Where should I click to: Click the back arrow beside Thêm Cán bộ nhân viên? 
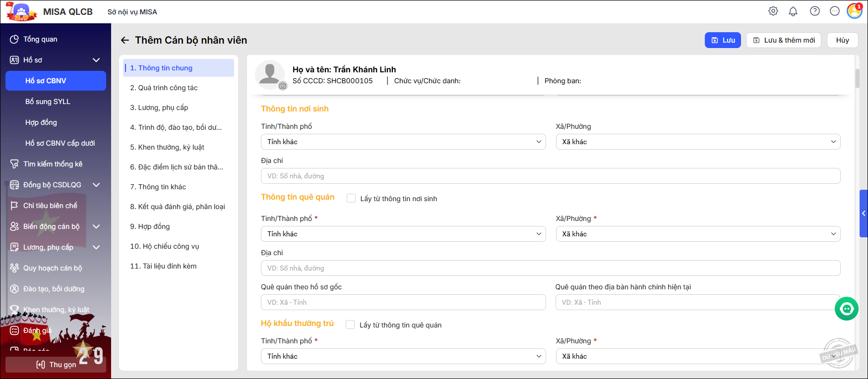tap(125, 40)
